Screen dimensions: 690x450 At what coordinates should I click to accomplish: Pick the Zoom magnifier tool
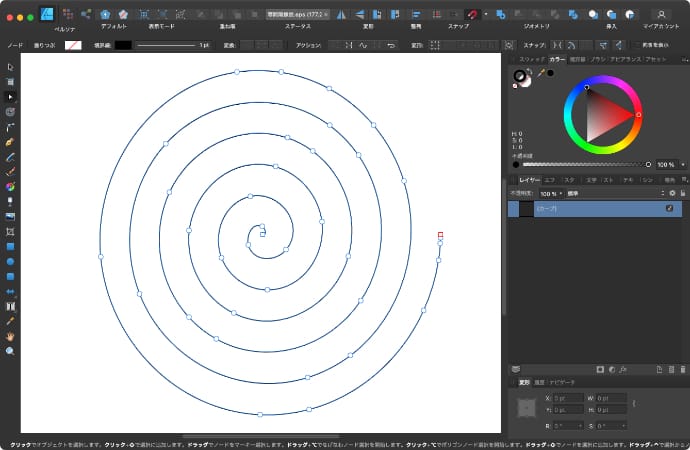(x=10, y=351)
